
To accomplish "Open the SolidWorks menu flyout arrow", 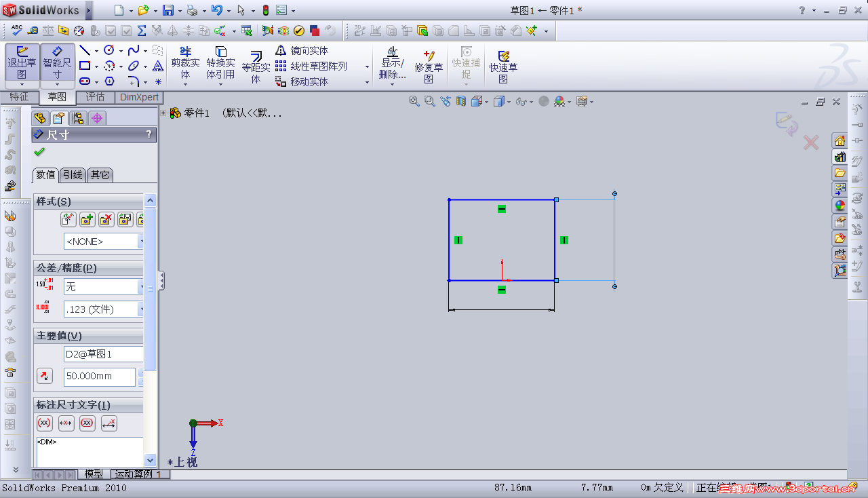I will pyautogui.click(x=89, y=10).
